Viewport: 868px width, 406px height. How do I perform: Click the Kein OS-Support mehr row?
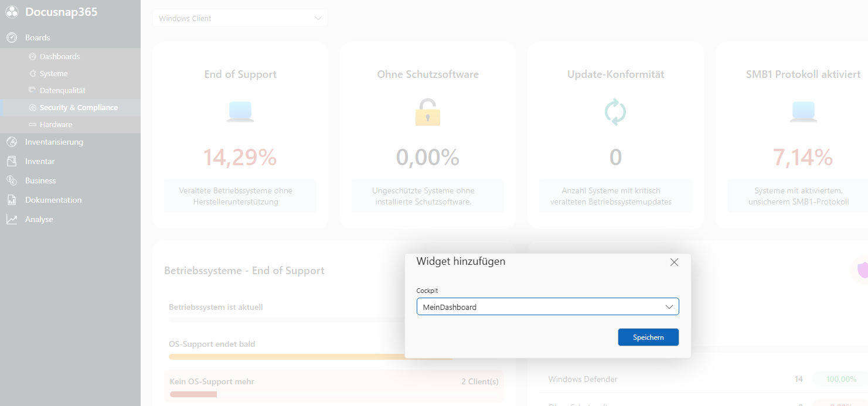click(334, 387)
